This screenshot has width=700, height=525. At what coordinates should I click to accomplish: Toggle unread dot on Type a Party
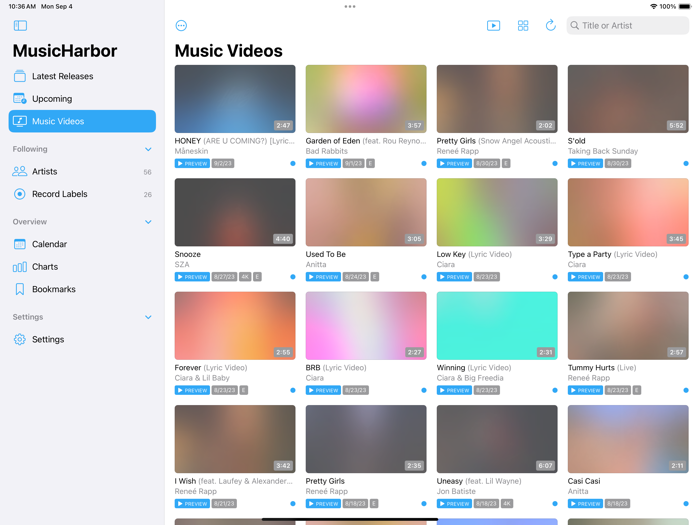pyautogui.click(x=686, y=277)
